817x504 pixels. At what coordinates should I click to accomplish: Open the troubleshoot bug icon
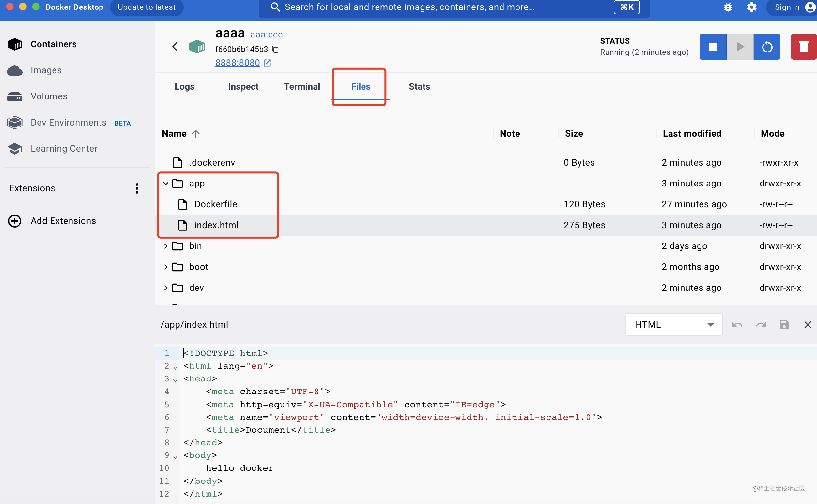tap(728, 7)
